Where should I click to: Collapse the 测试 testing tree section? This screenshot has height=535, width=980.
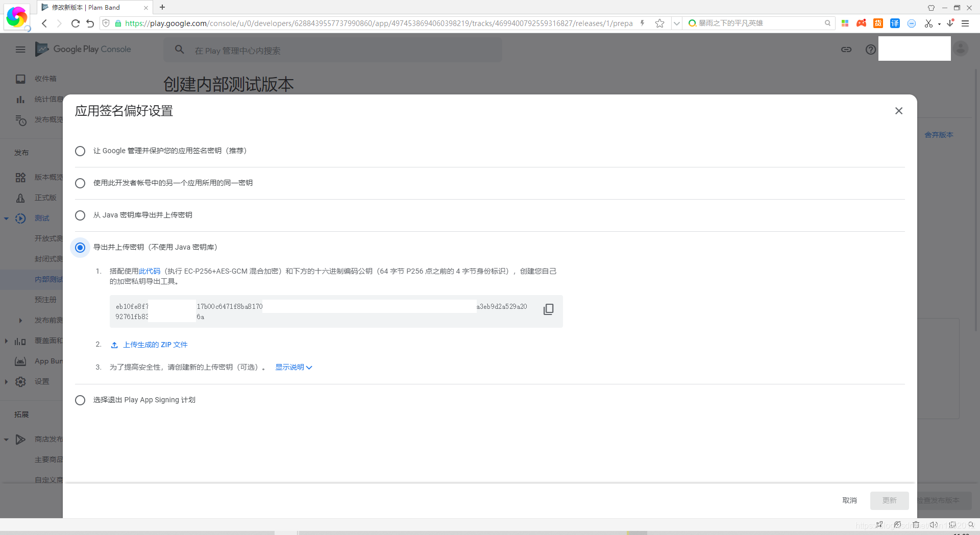coord(6,218)
